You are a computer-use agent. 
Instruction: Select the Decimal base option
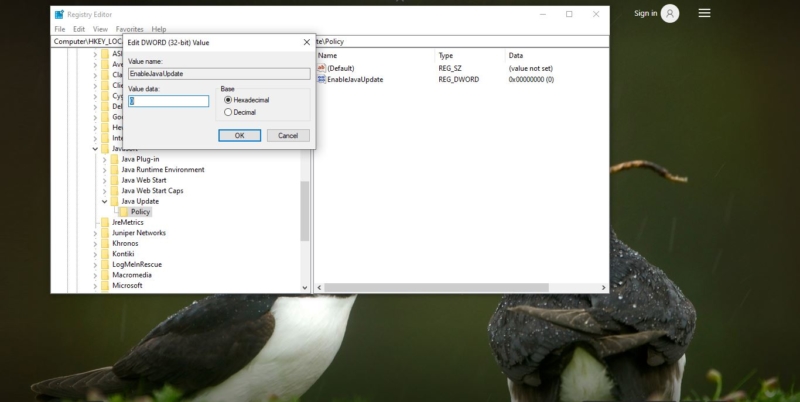tap(228, 112)
